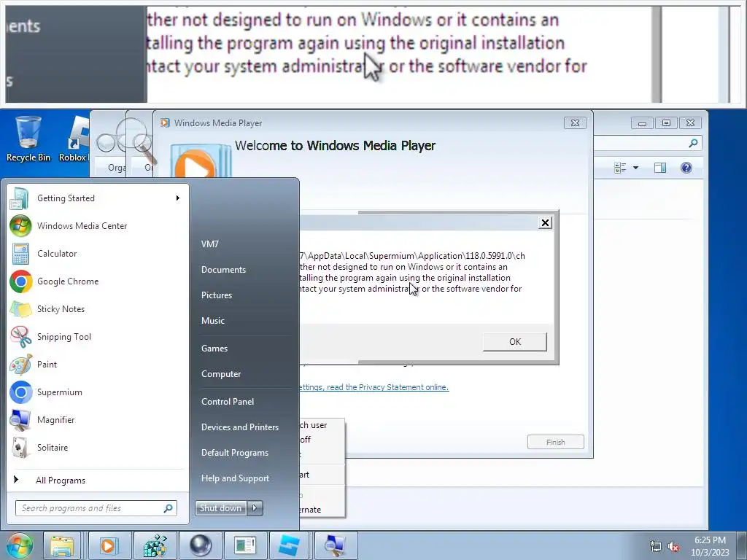Click the Explorer search magnifier icon

coord(693,143)
